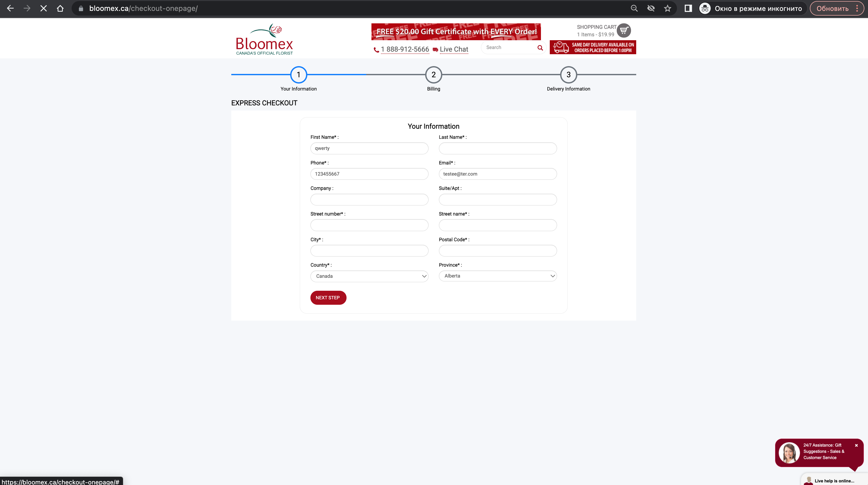Click the Street number field
The width and height of the screenshot is (868, 485).
[x=369, y=225]
